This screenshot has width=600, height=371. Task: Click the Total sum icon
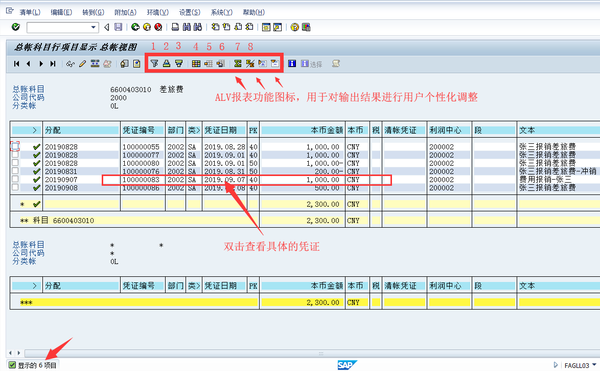[238, 63]
